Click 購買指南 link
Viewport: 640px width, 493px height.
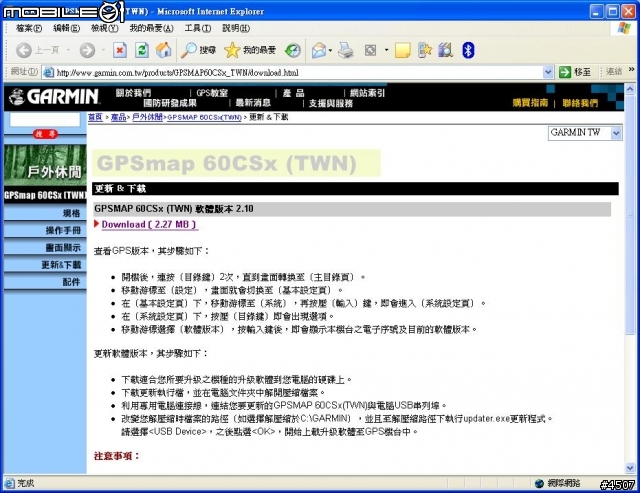coord(530,103)
